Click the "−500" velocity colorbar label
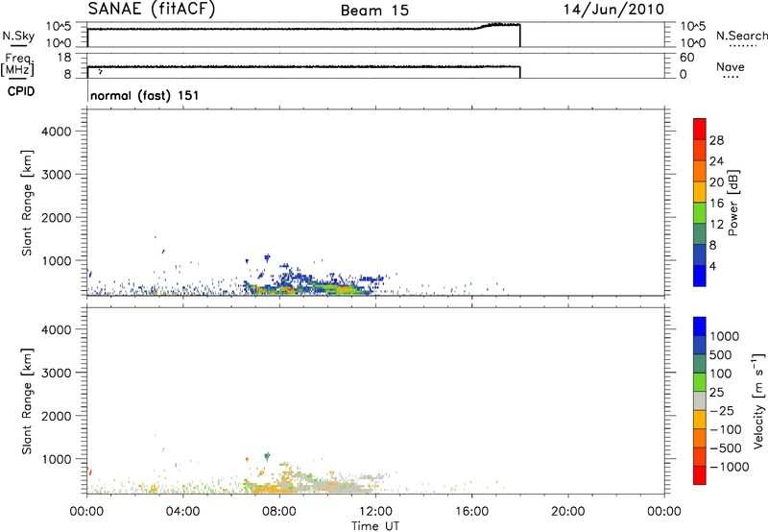The image size is (768, 532). [726, 447]
